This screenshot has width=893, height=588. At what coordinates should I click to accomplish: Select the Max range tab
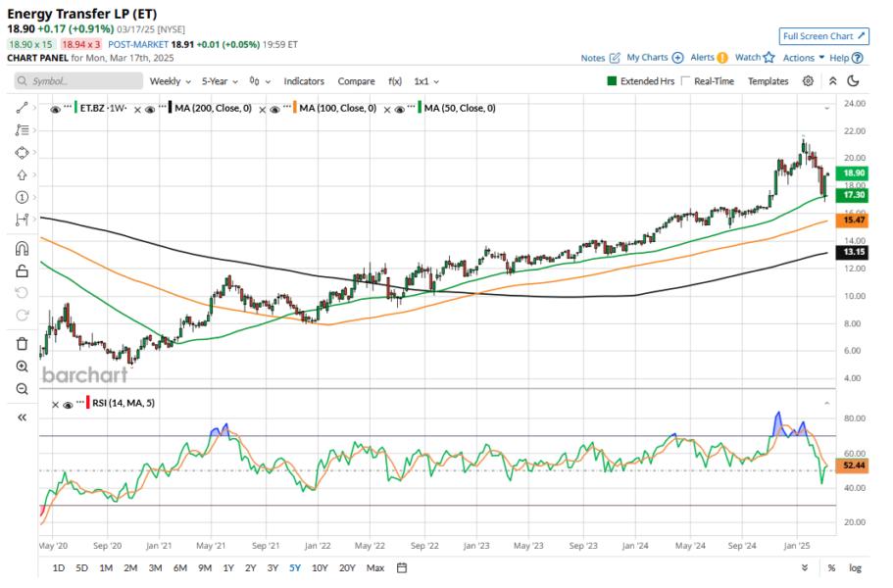375,567
